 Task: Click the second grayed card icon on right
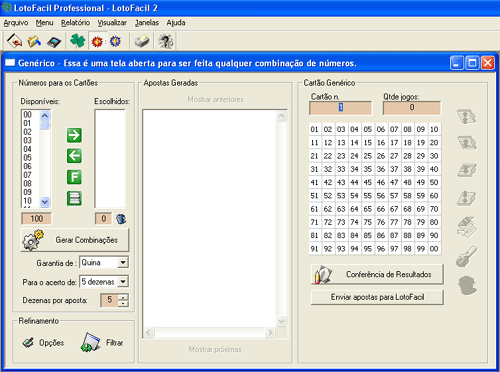coord(467,143)
